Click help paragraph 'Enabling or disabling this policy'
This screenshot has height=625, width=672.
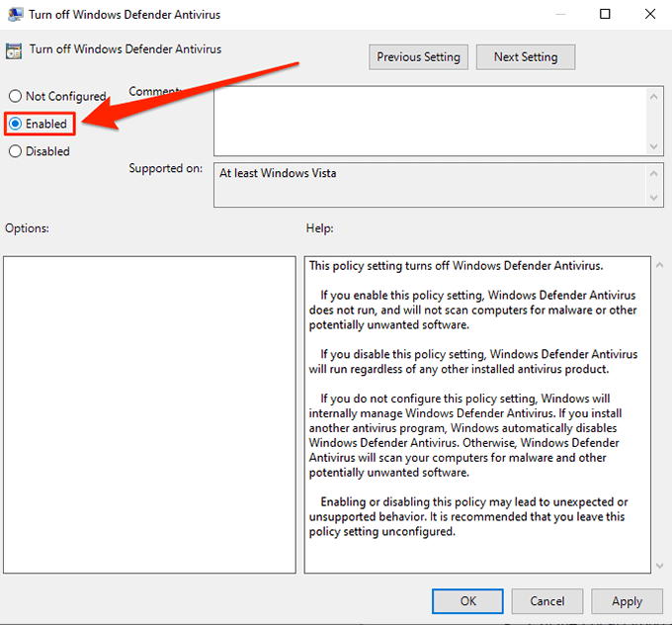[x=468, y=516]
